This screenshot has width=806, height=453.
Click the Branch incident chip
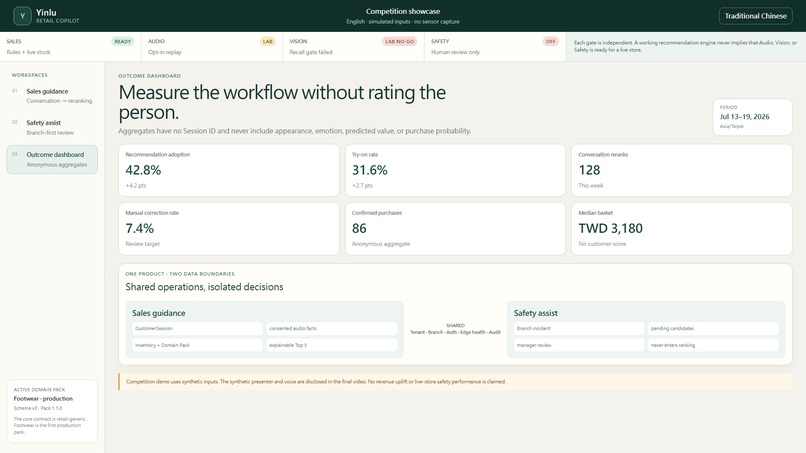click(x=579, y=329)
